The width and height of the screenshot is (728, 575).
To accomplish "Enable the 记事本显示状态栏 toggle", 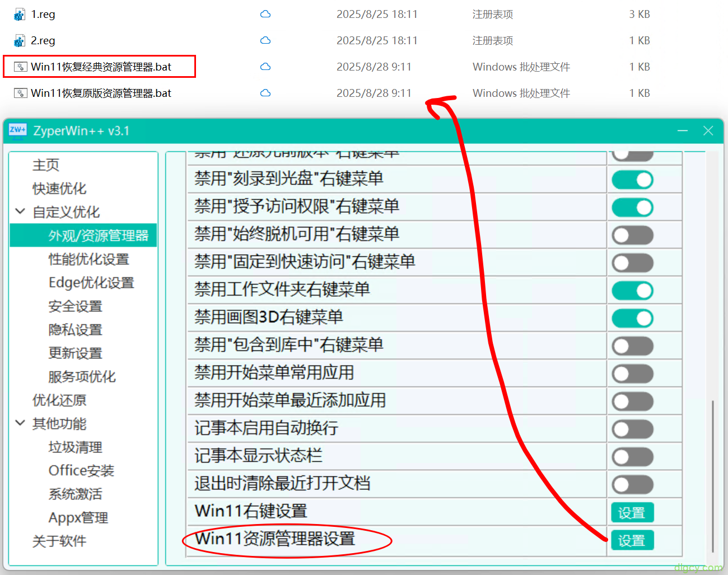I will tap(632, 456).
